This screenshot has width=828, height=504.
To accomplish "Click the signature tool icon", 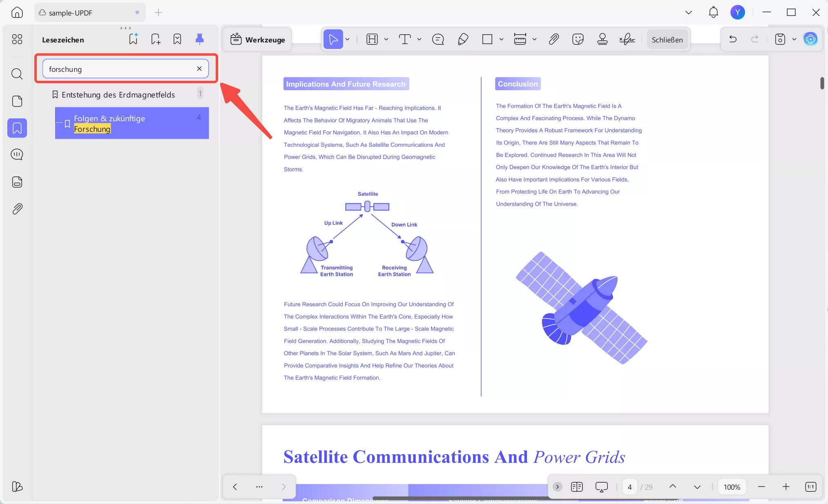I will pyautogui.click(x=627, y=39).
